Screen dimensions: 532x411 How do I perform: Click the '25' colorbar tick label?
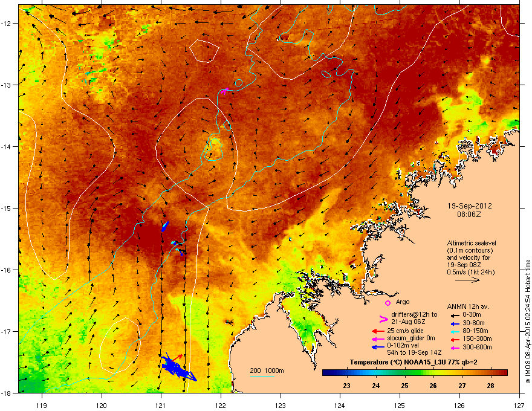(x=404, y=386)
